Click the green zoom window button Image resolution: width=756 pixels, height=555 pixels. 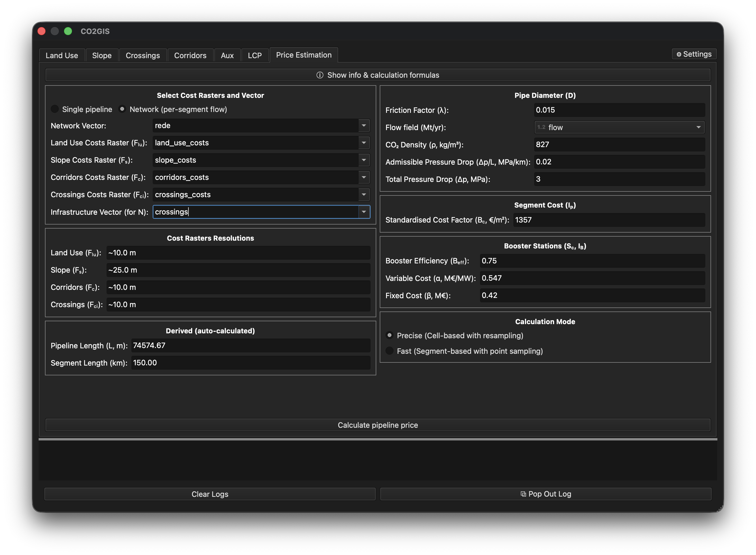point(68,31)
